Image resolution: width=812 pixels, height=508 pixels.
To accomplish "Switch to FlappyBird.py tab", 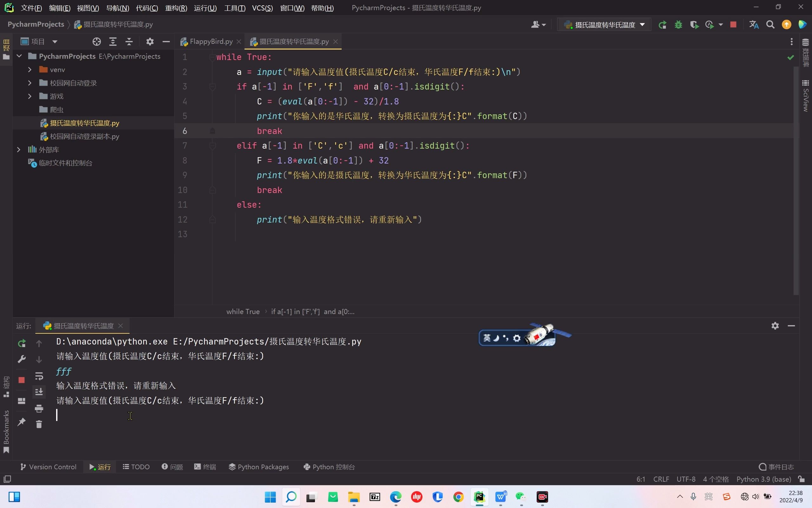I will click(211, 42).
